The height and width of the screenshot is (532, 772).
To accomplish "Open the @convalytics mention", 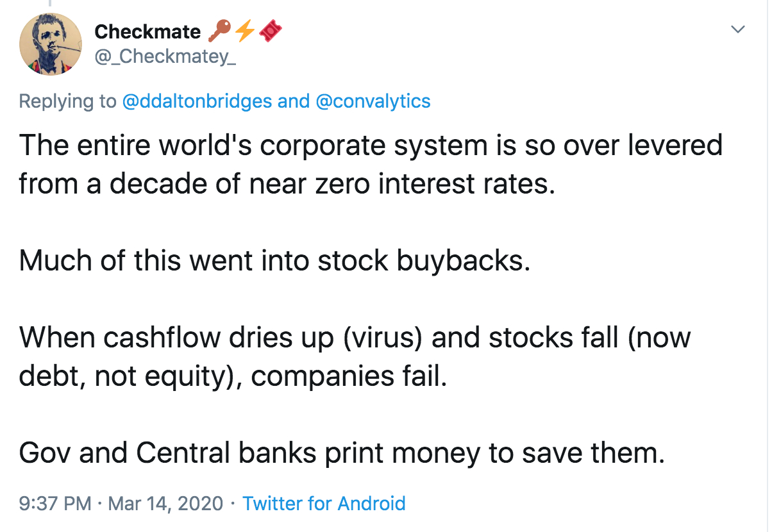I will click(x=373, y=101).
